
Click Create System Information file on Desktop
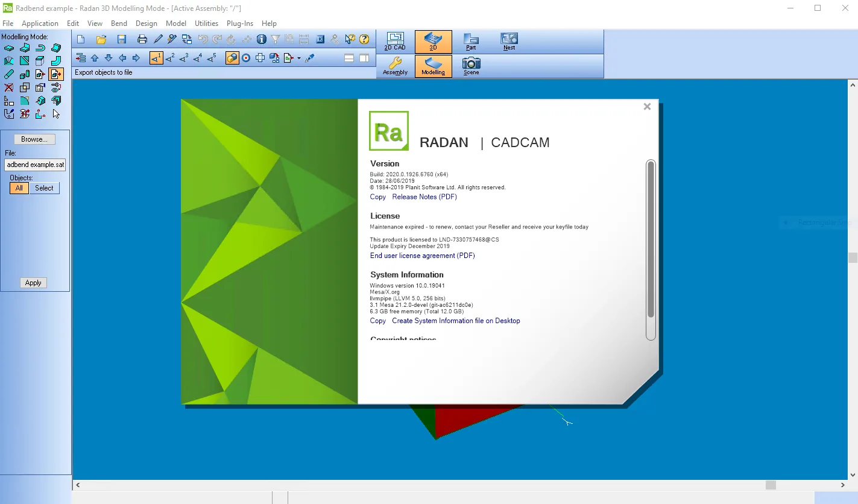coord(456,321)
